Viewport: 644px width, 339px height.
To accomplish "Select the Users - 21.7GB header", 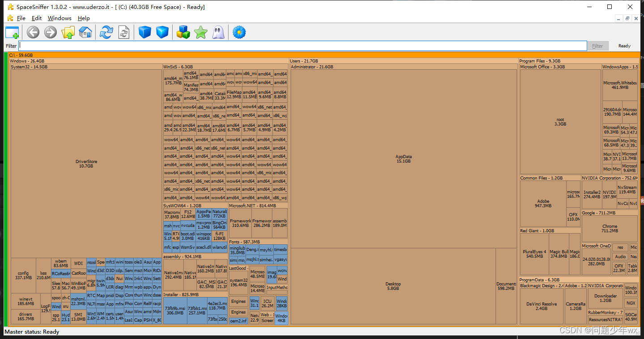I will [x=403, y=61].
